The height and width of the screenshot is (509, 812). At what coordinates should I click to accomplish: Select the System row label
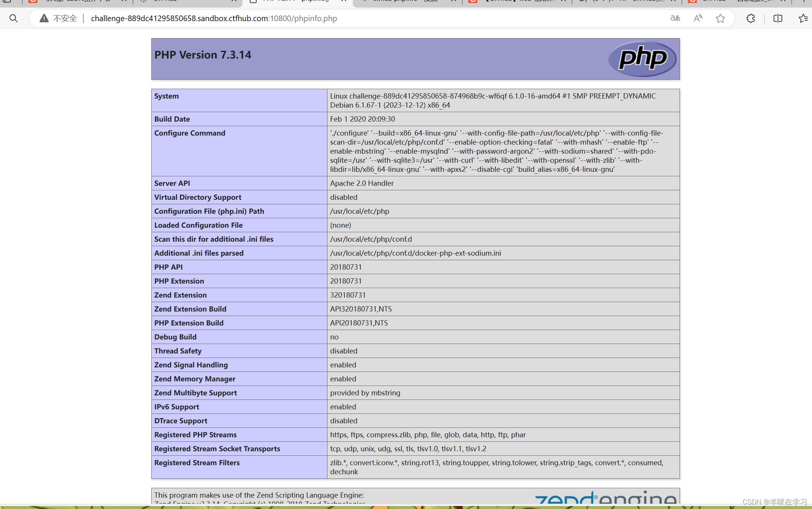[x=166, y=96]
